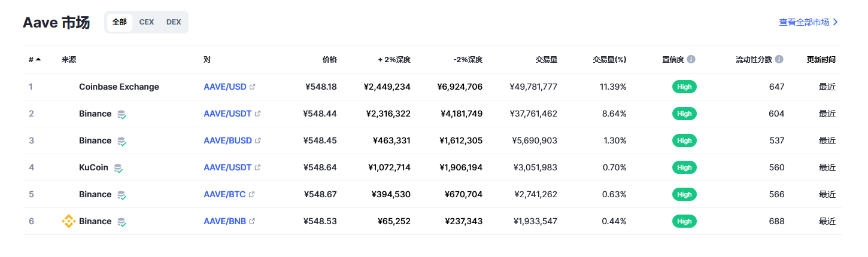Sort by the 更新时间 column header
868x257 pixels.
click(821, 60)
